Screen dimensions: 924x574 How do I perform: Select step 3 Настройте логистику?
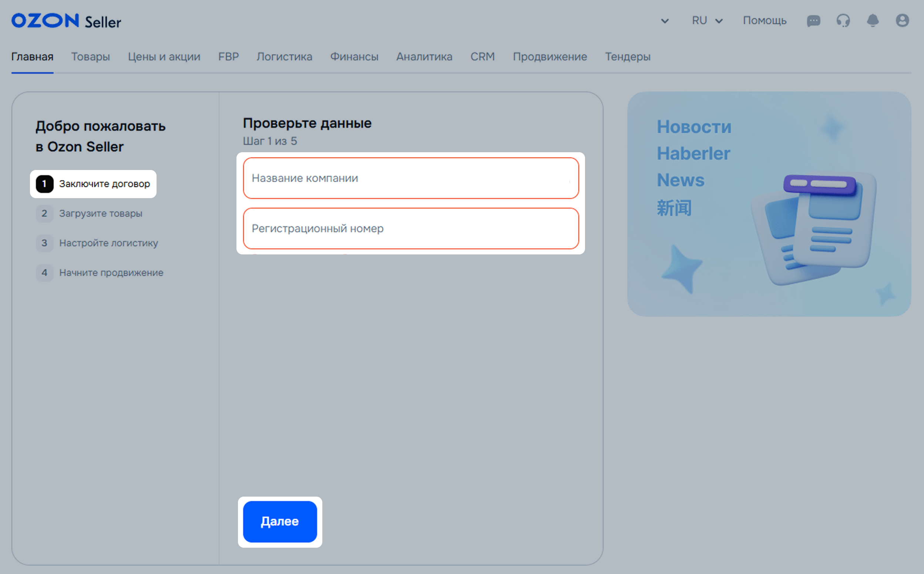[x=97, y=243]
